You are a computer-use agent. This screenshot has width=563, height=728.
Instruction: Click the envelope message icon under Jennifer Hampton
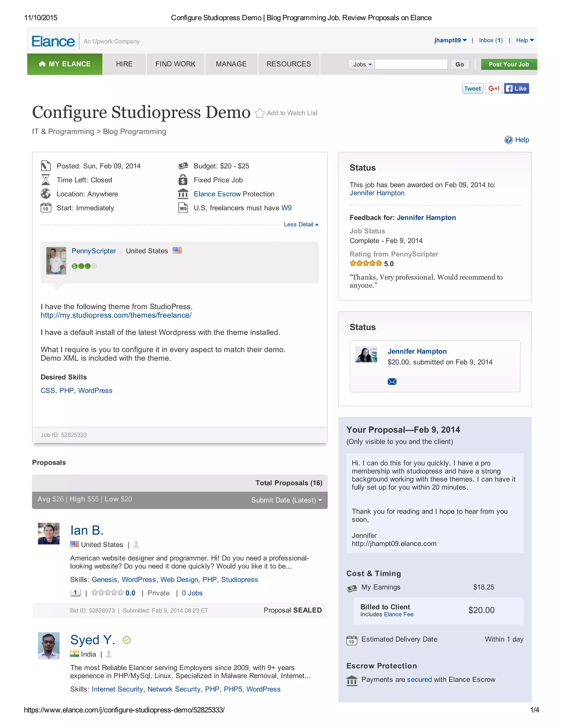click(392, 381)
